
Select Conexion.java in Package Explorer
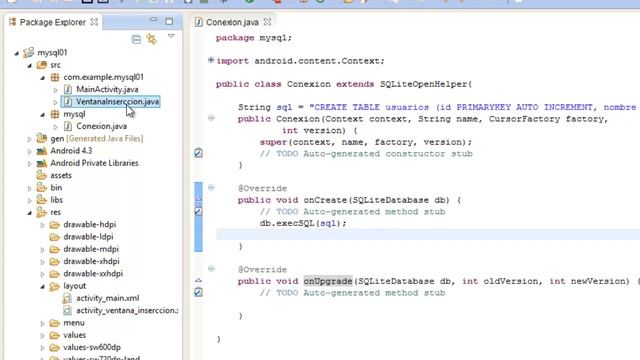point(101,126)
